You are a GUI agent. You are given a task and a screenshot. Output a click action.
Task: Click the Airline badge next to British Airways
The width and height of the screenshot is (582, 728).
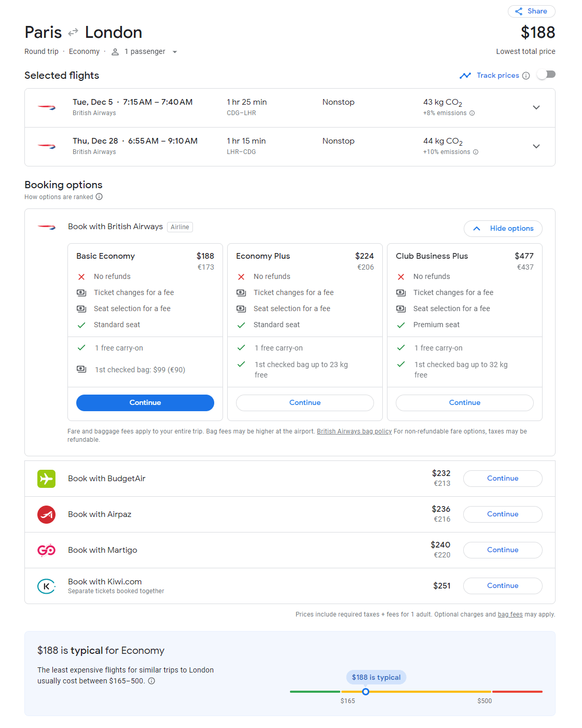coord(180,227)
